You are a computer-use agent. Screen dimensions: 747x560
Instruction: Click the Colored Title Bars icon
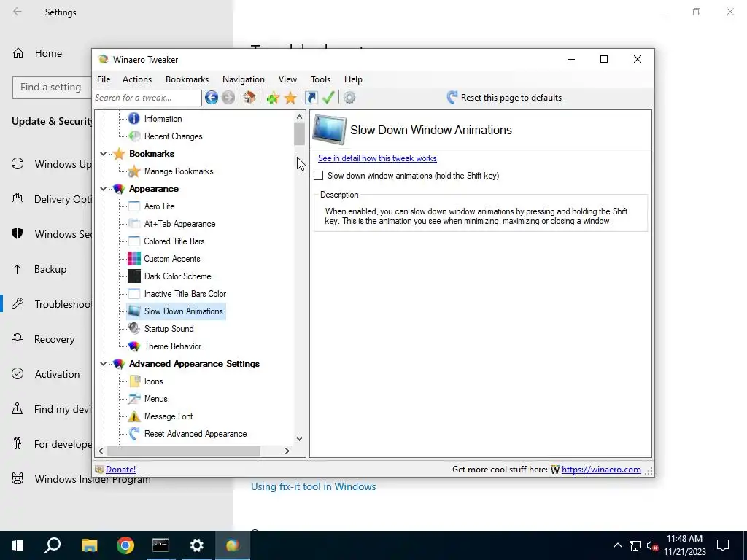point(134,241)
